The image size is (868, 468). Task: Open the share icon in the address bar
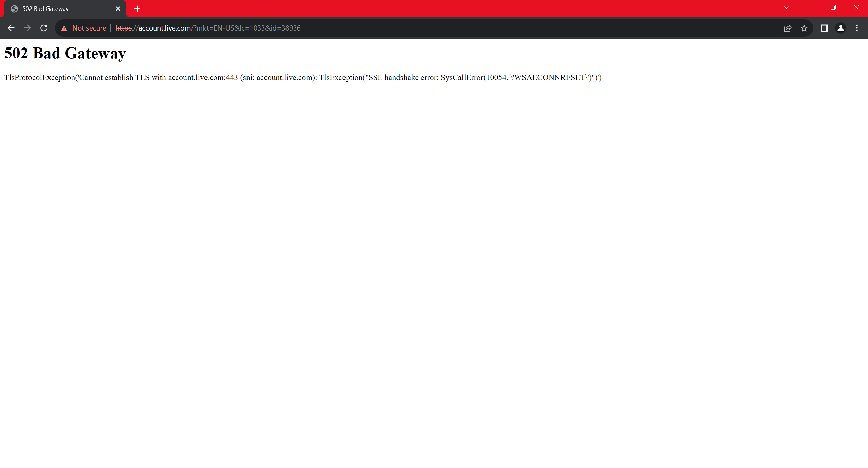pos(788,28)
